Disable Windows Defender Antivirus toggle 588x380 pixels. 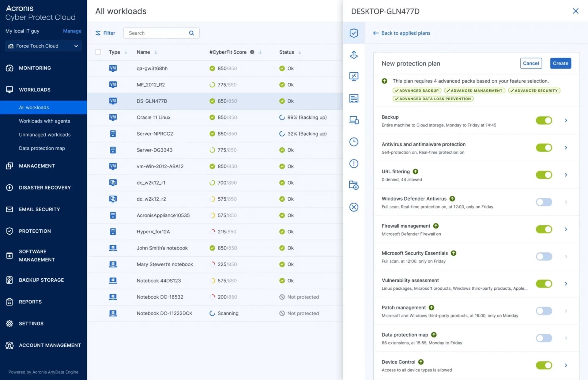[544, 202]
